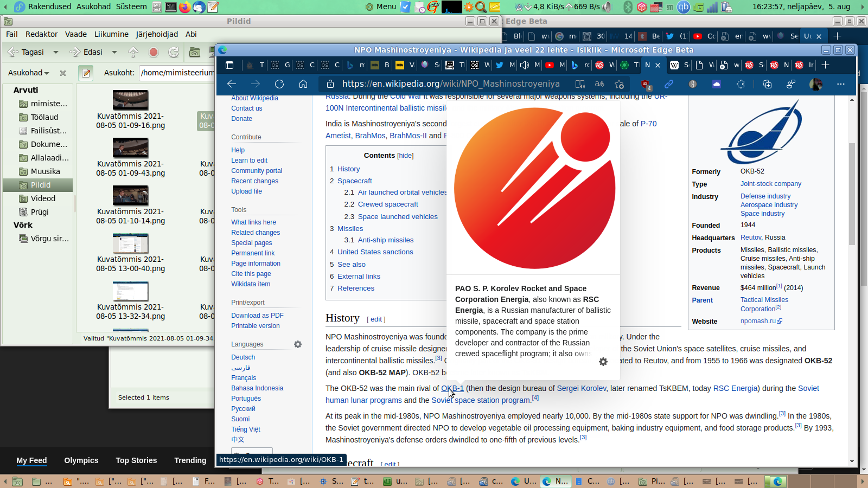Open Edge Extensions puzzle icon

click(x=741, y=84)
